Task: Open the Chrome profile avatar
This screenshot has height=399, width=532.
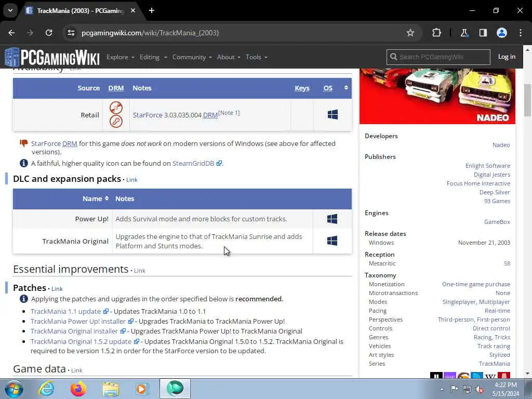Action: pos(502,33)
